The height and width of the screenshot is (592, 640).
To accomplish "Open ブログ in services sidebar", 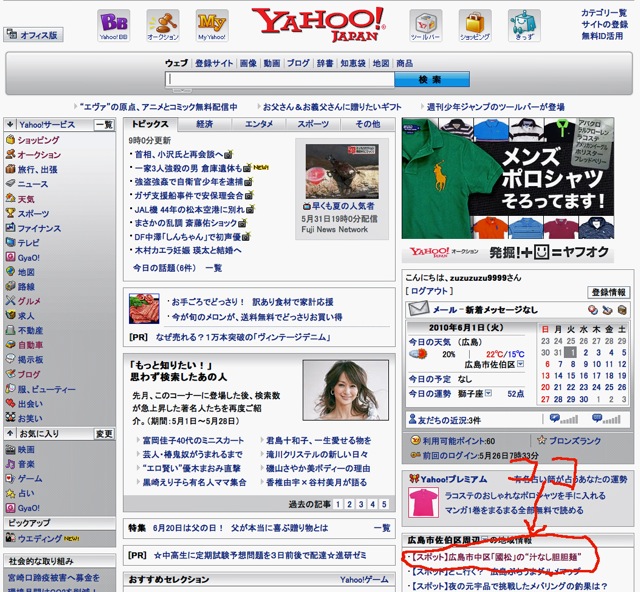I will click(x=29, y=374).
